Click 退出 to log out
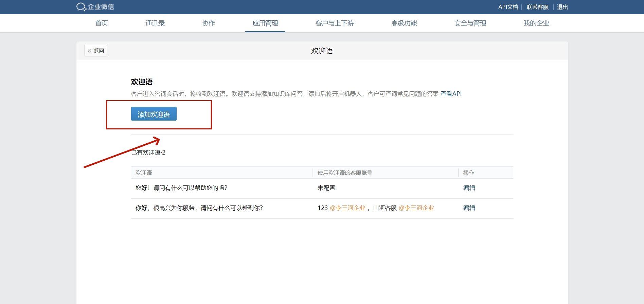 [562, 7]
